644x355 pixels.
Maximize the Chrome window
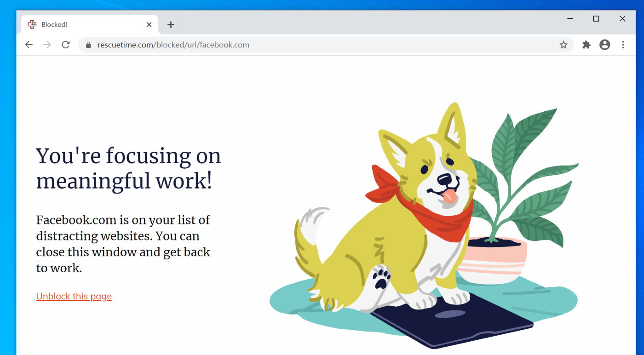(596, 19)
